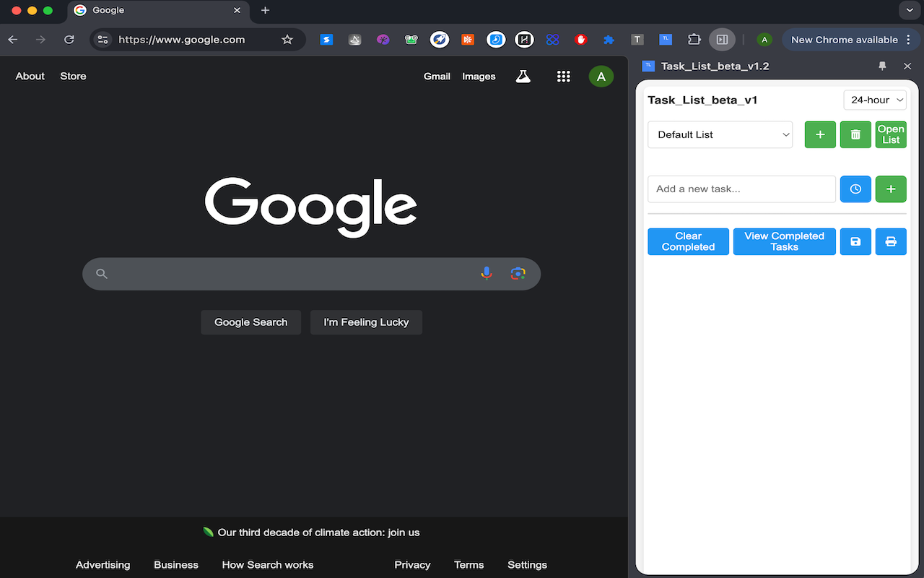The height and width of the screenshot is (578, 924).
Task: Open the Store link on Google
Action: (x=73, y=76)
